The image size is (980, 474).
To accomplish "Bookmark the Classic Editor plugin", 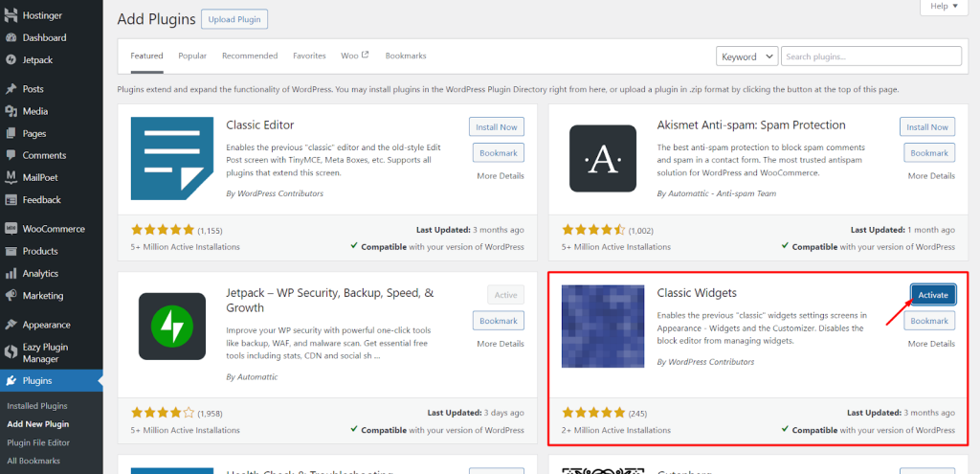I will point(499,152).
